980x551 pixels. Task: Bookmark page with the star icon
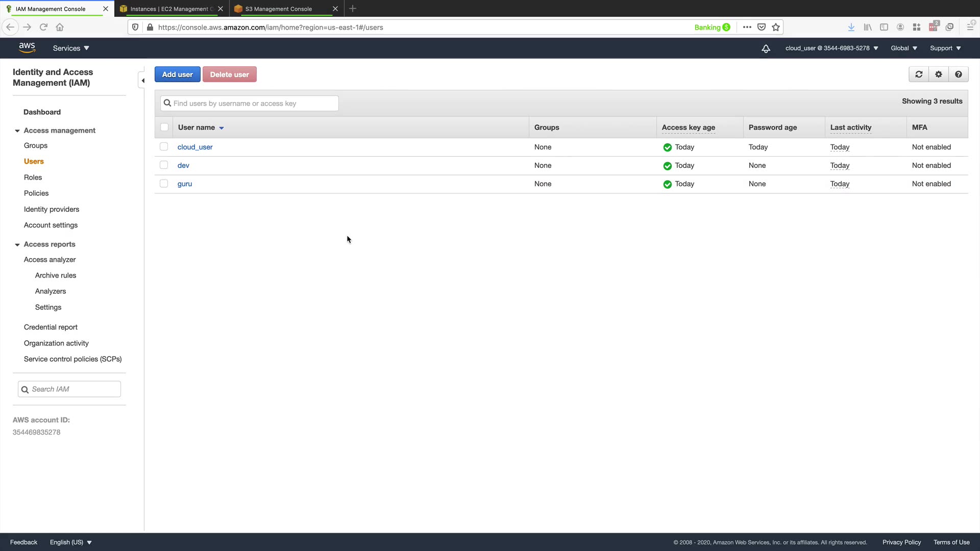click(x=776, y=28)
